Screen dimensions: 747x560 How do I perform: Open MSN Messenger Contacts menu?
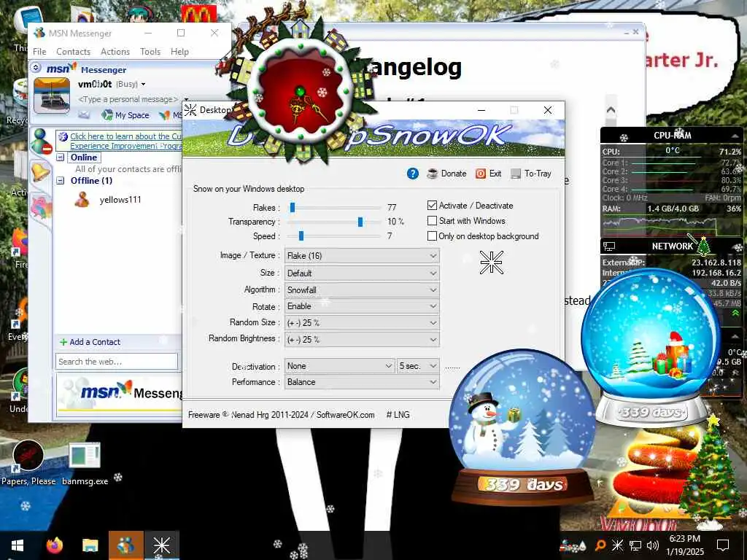coord(74,52)
